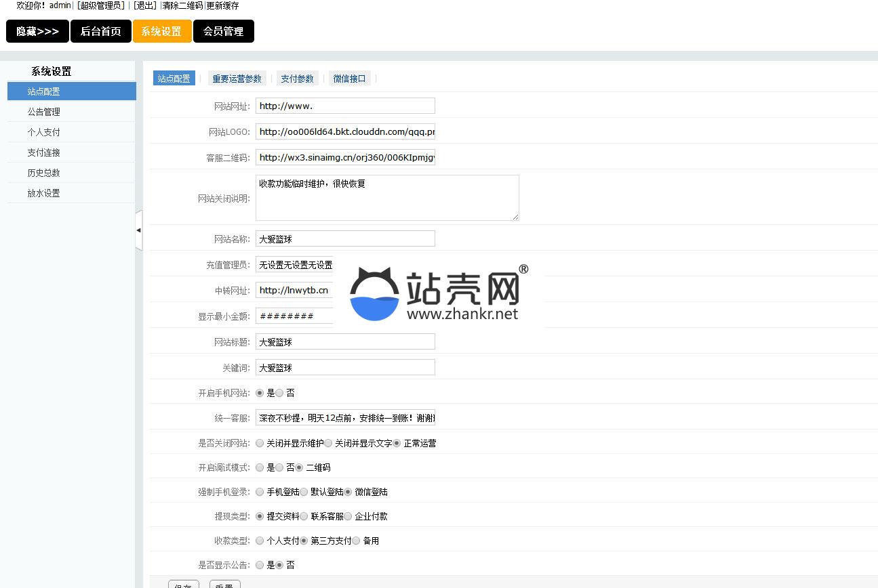Open 个人支付 in the sidebar
878x588 pixels.
tap(44, 132)
